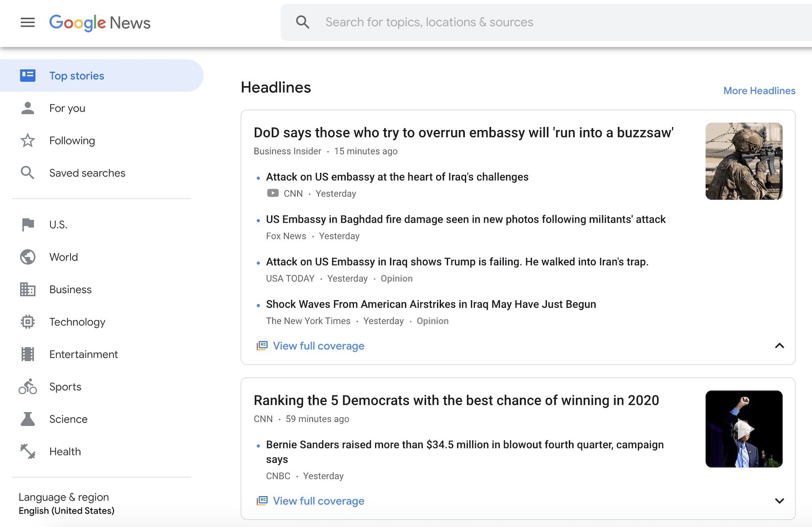Click the Google News logo
This screenshot has width=812, height=527.
(x=100, y=22)
